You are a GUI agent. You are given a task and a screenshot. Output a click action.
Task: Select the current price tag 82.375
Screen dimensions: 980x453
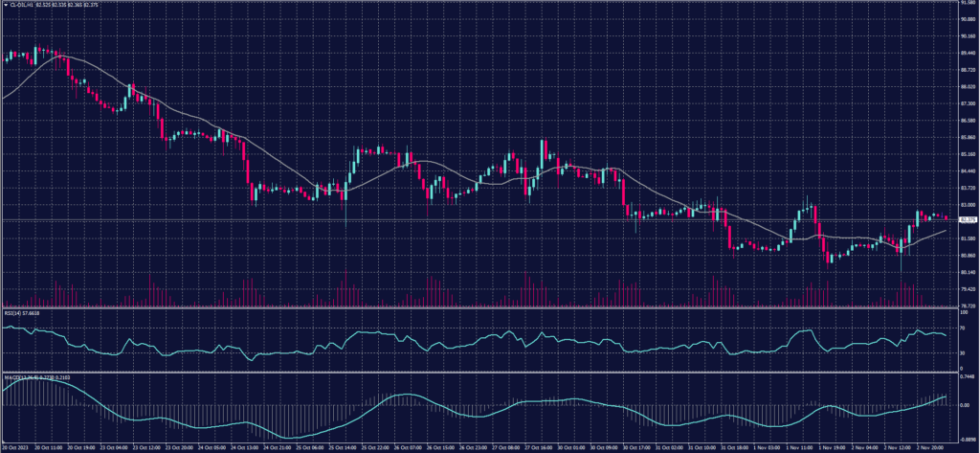[x=968, y=219]
